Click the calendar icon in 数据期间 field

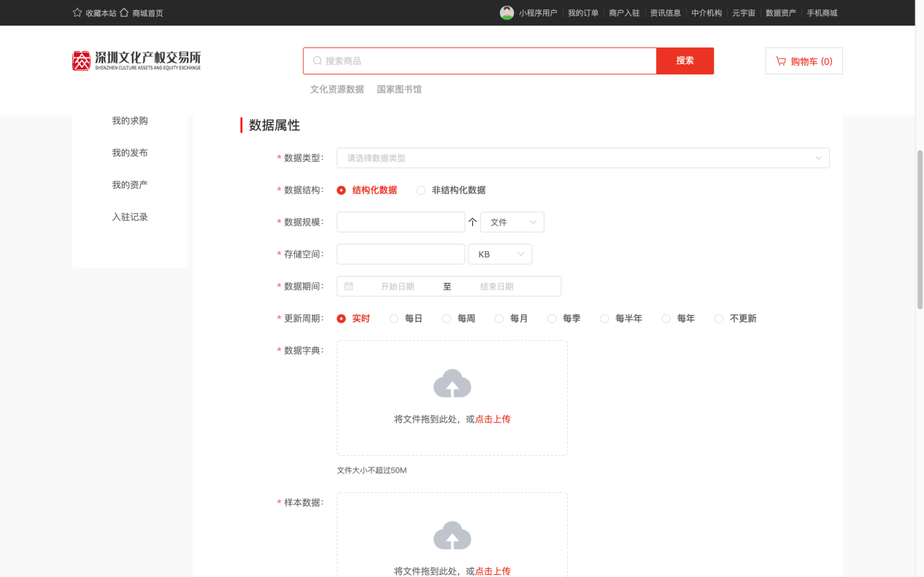[x=349, y=286]
